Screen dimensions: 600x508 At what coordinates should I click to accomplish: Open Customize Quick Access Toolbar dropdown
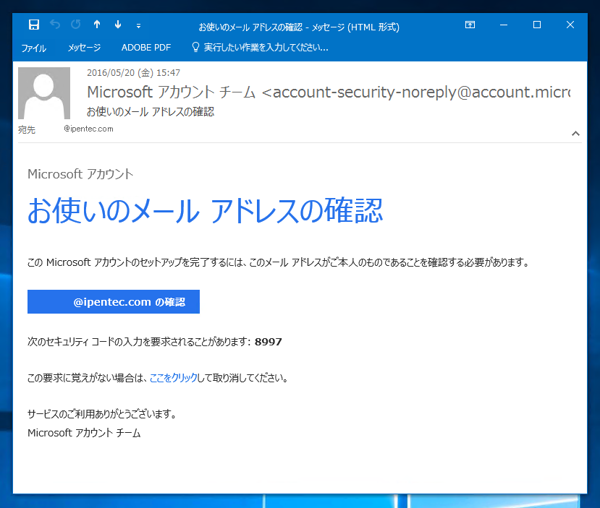pos(139,26)
